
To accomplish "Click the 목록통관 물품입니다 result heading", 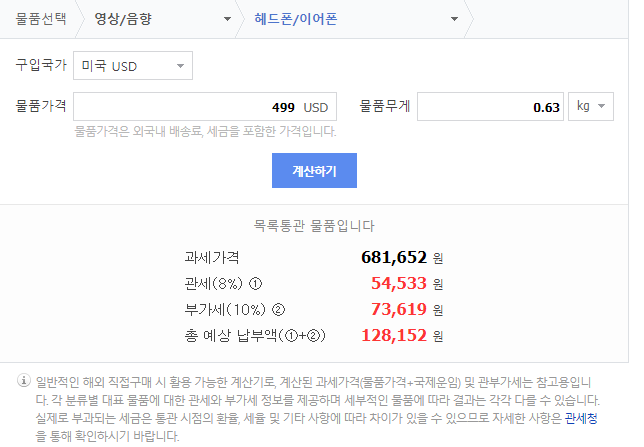I will click(x=315, y=226).
